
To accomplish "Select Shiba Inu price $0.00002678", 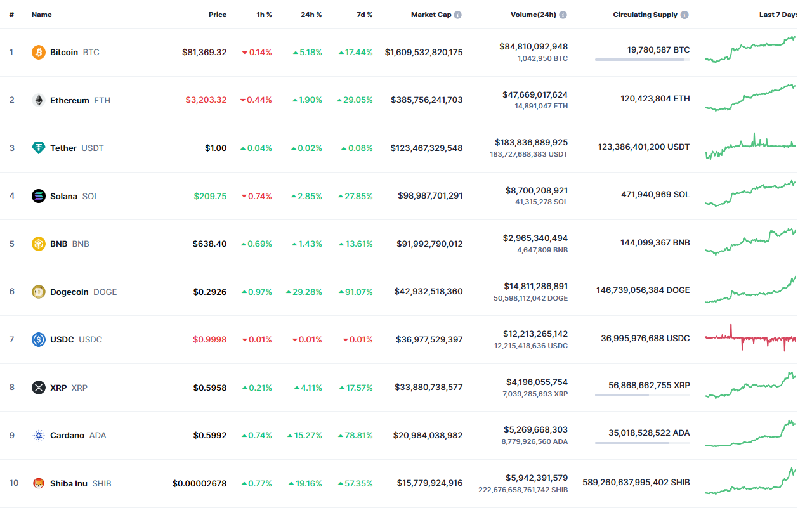I will (199, 483).
